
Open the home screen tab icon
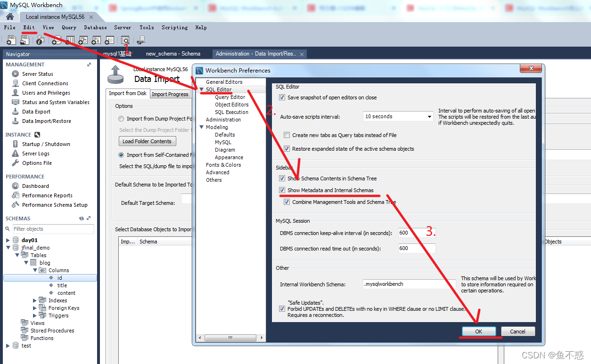coord(9,16)
